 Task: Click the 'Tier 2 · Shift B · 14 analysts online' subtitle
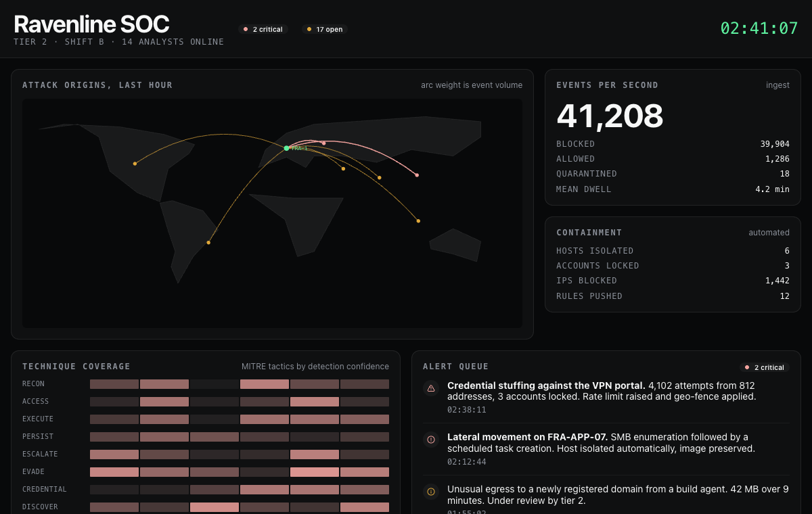[118, 42]
